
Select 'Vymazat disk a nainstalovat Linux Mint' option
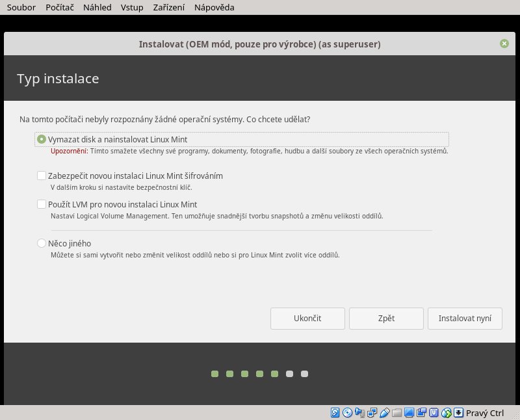(x=42, y=139)
